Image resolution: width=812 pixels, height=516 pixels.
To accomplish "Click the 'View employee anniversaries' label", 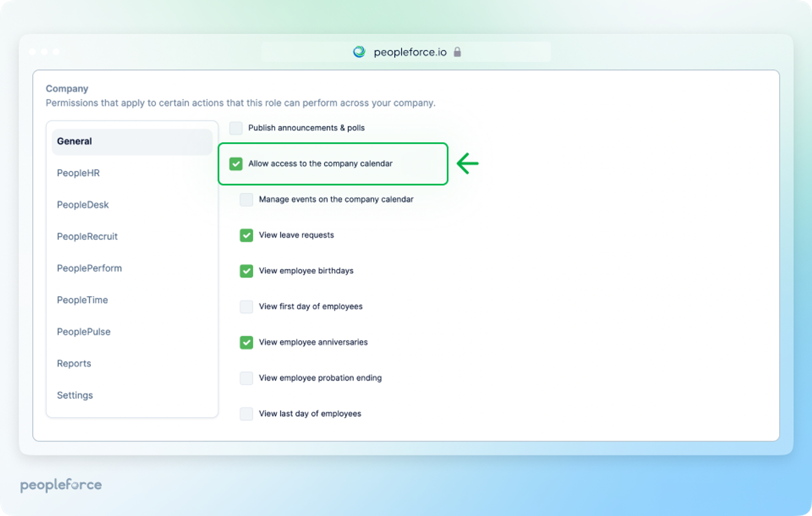I will pos(313,342).
